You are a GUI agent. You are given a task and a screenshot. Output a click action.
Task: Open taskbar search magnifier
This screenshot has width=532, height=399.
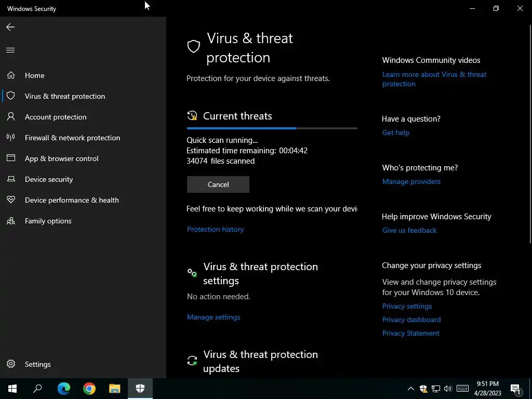coord(37,389)
